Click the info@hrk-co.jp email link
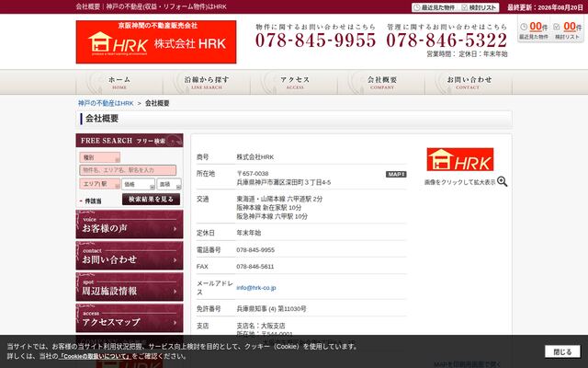The width and height of the screenshot is (588, 368). click(x=256, y=288)
